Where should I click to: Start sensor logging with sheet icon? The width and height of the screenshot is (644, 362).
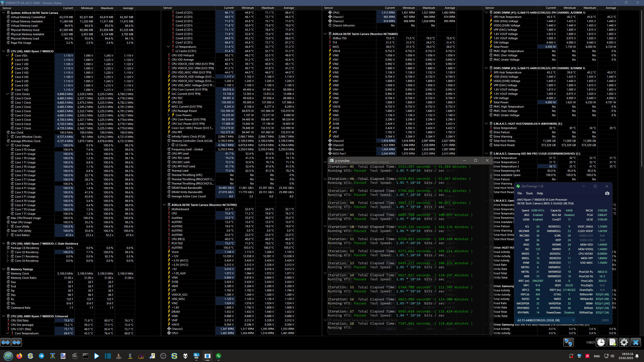(613, 342)
